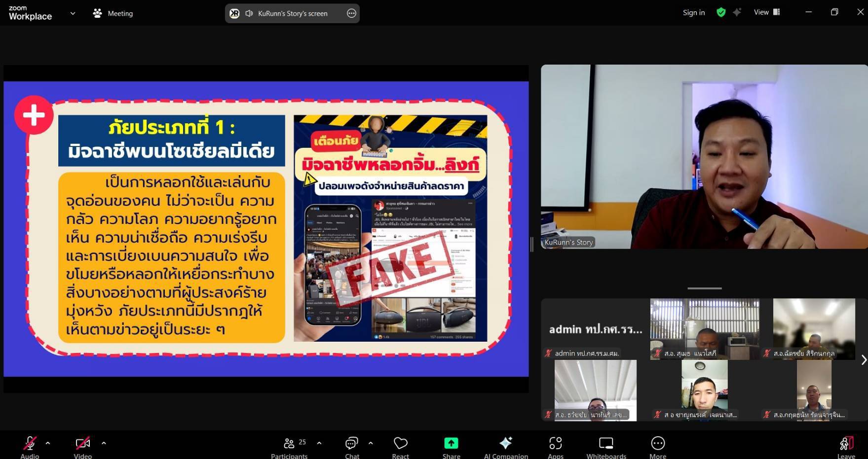Click the Sign in link
This screenshot has height=459, width=868.
(x=693, y=13)
